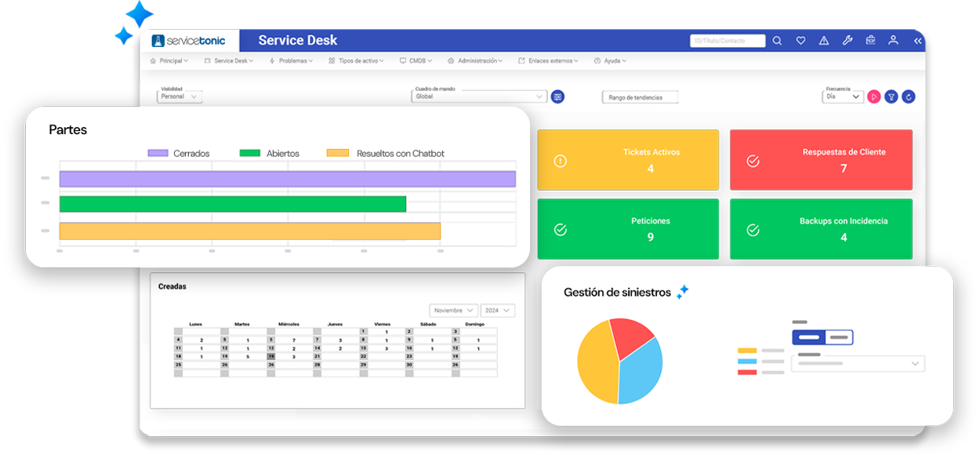Image resolution: width=980 pixels, height=462 pixels.
Task: Click the Tickets Activos card
Action: click(x=627, y=160)
